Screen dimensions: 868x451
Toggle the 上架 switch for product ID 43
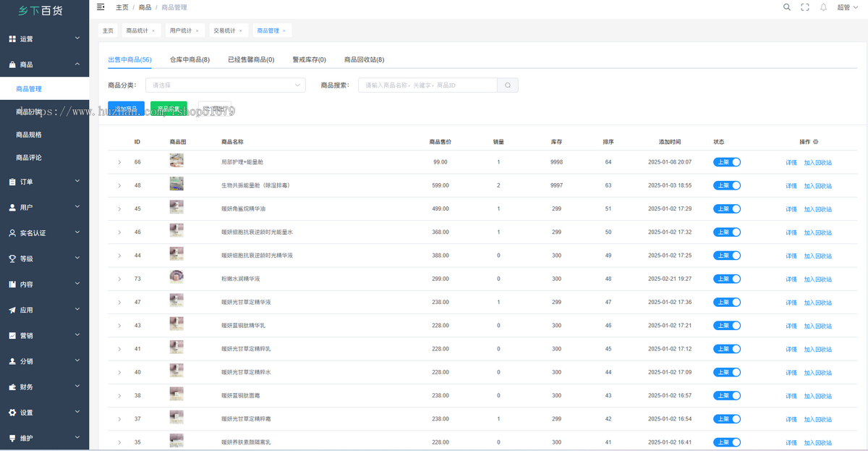click(x=727, y=325)
